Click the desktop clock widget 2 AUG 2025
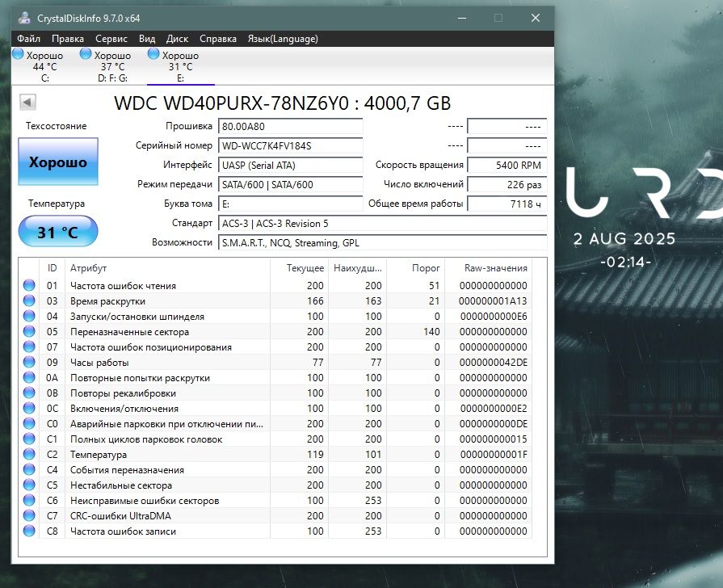 tap(624, 239)
